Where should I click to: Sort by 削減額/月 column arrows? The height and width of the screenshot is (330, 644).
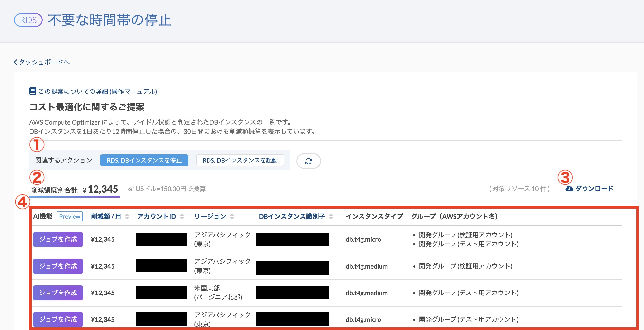[x=127, y=216]
